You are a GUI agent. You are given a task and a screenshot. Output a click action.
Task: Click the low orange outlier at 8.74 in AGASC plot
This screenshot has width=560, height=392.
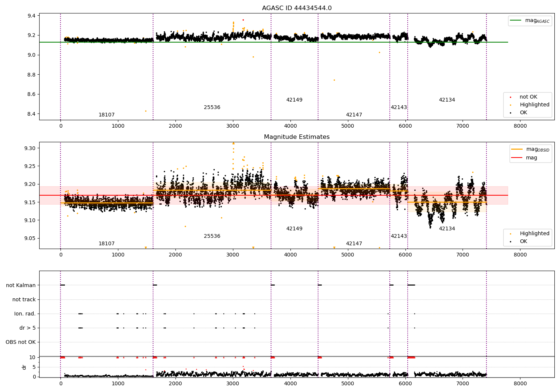(334, 80)
